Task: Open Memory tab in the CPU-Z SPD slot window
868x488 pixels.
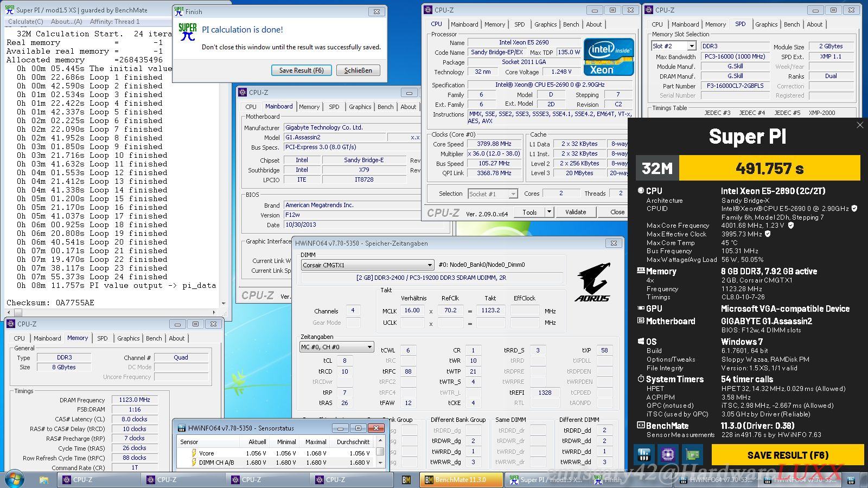Action: (x=715, y=24)
